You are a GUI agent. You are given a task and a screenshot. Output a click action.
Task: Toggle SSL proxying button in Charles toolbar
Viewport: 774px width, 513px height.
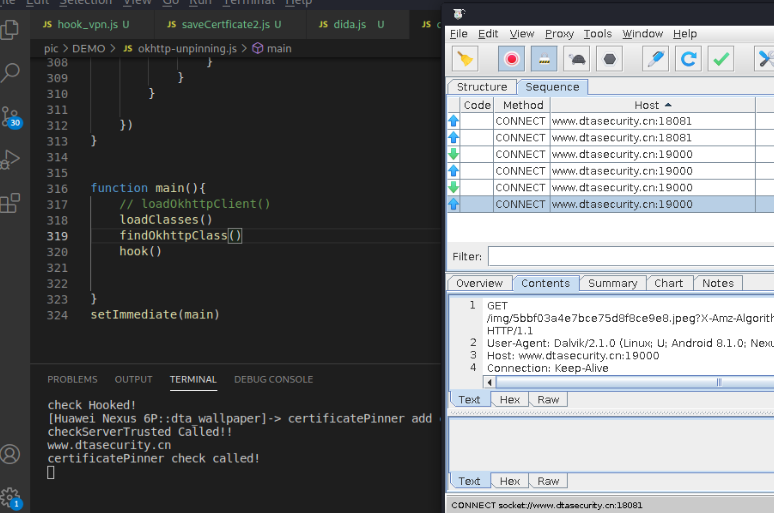coord(544,59)
